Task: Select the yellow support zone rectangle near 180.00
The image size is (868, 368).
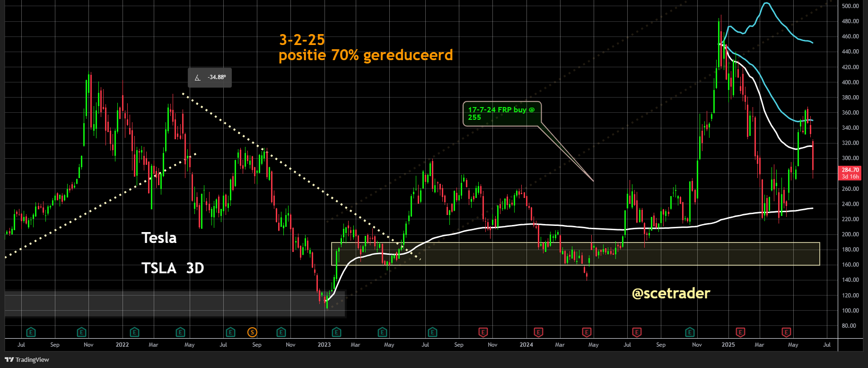Action: pyautogui.click(x=575, y=254)
